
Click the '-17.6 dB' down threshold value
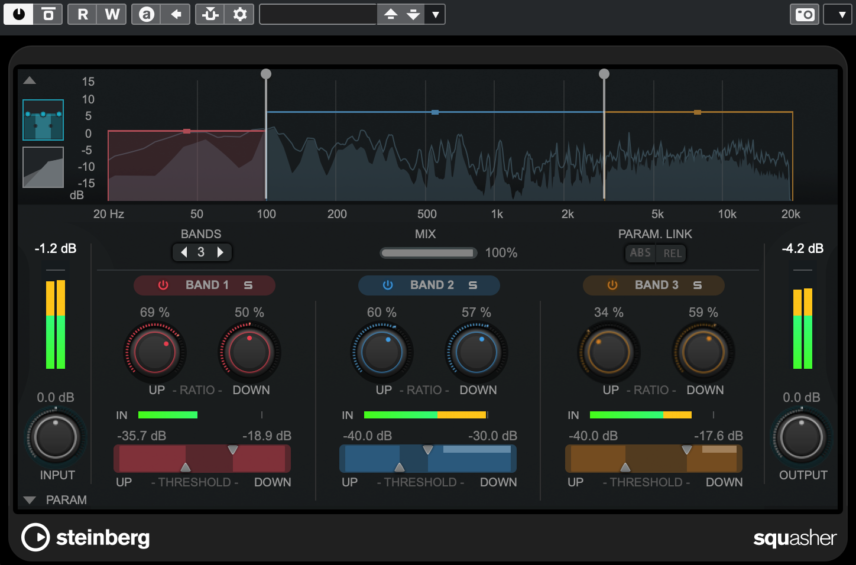coord(718,436)
